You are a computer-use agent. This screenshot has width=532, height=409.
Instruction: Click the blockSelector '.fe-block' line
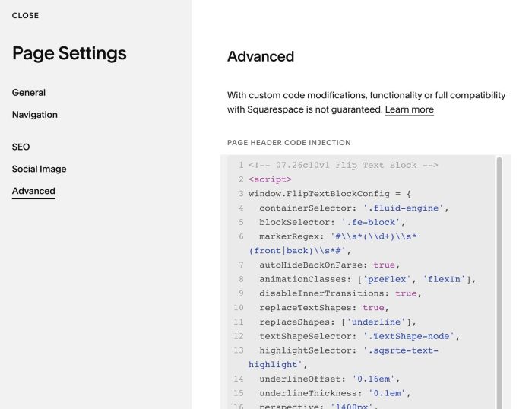[x=332, y=222]
